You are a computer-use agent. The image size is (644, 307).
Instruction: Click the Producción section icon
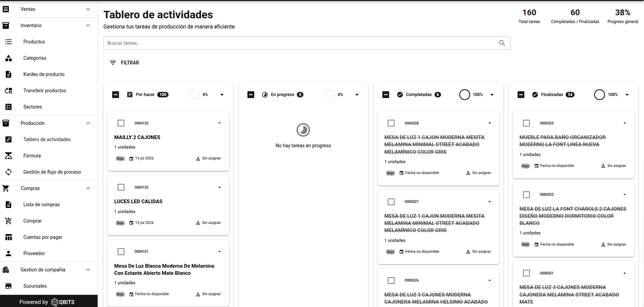(x=6, y=123)
